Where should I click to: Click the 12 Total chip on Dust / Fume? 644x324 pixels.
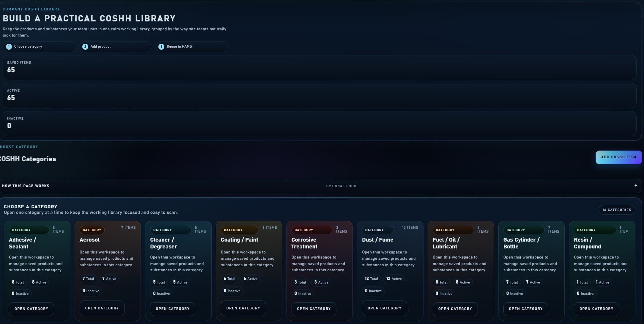coord(371,278)
